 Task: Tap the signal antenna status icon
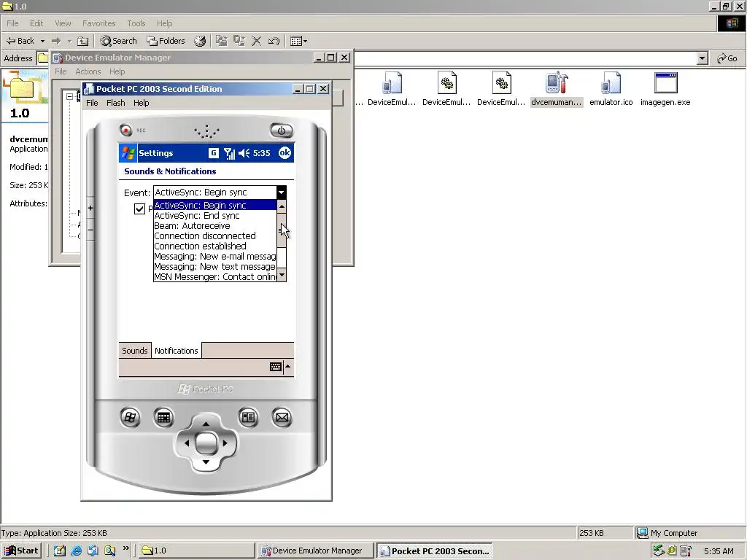(229, 153)
